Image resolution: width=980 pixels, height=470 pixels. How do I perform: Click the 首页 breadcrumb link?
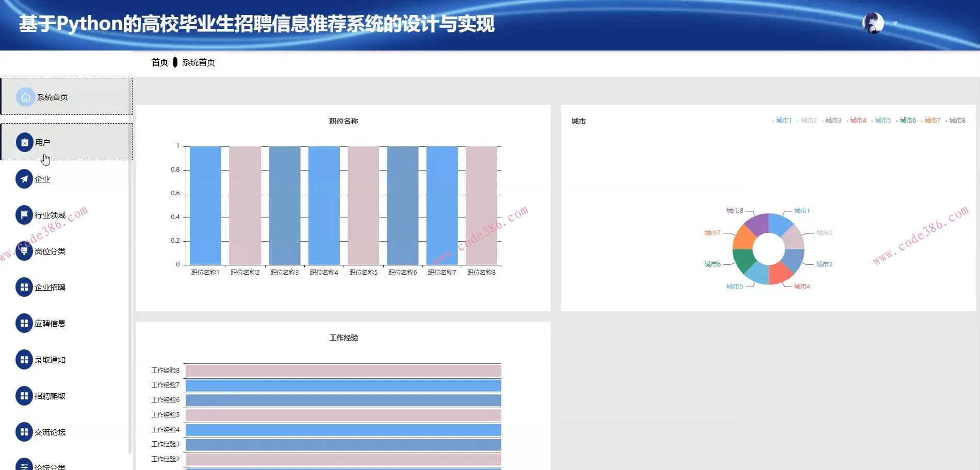pos(159,62)
